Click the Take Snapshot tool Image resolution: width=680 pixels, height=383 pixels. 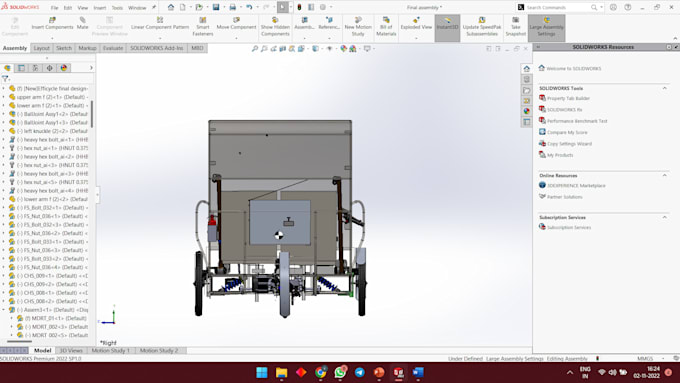coord(516,26)
